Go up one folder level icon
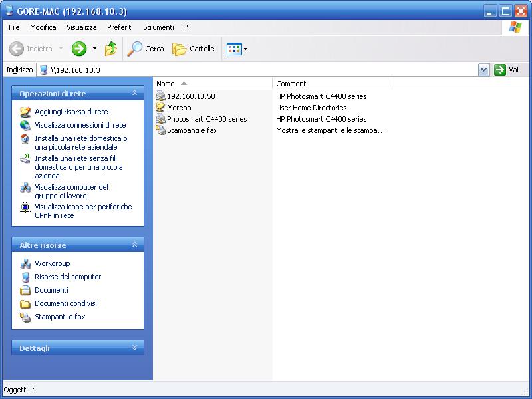532x399 pixels. pyautogui.click(x=111, y=49)
